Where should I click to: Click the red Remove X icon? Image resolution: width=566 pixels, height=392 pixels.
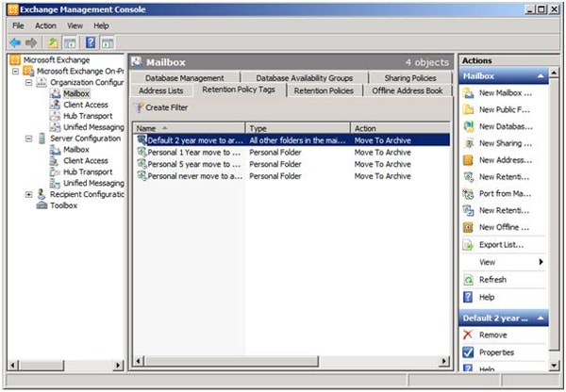[468, 335]
